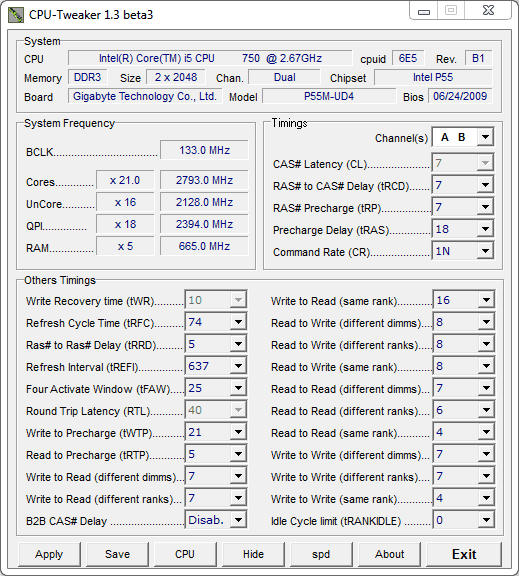Expand Write to Write (different ranks) dropdown
The image size is (519, 576).
click(486, 476)
